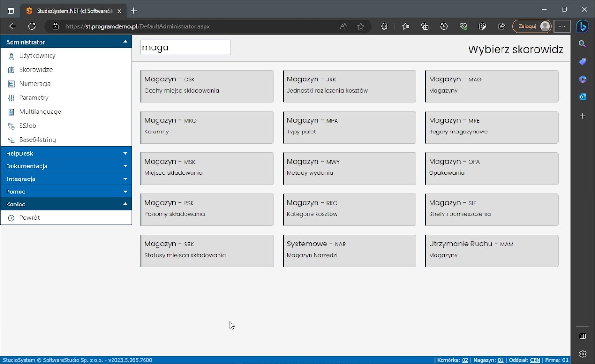Select the Magazyn MPA Typy palet tile
The width and height of the screenshot is (595, 364).
[349, 127]
